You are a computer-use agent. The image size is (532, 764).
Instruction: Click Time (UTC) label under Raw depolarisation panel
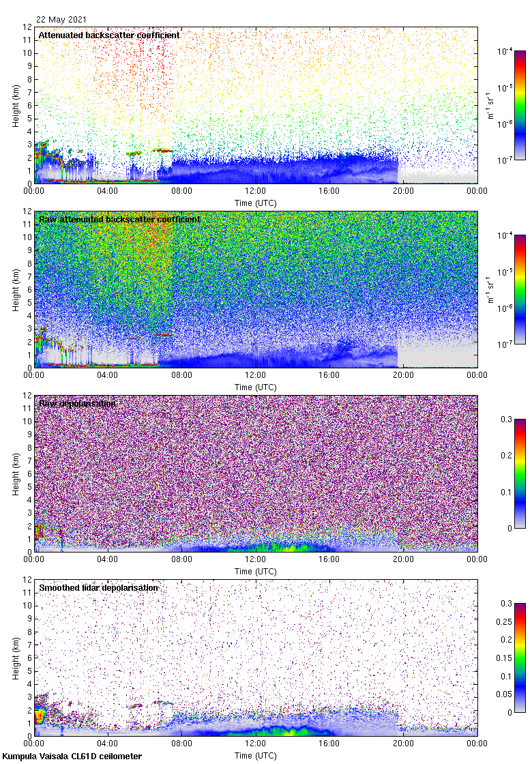point(255,572)
